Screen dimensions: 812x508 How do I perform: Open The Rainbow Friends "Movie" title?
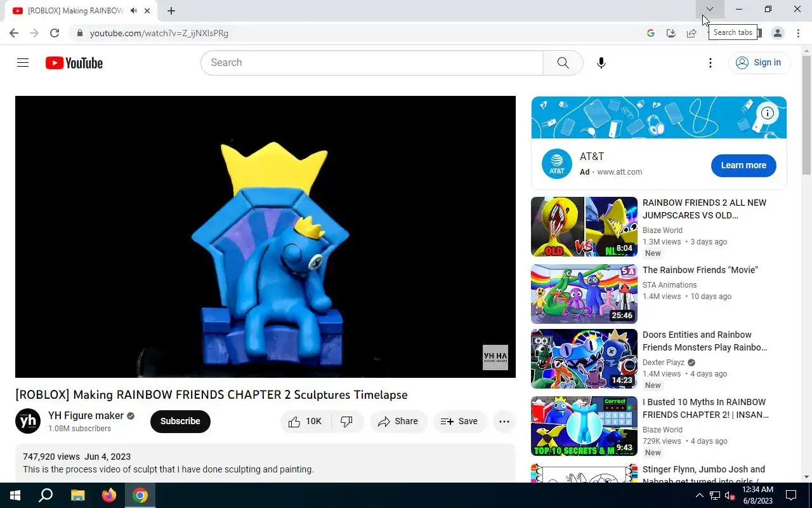tap(700, 270)
